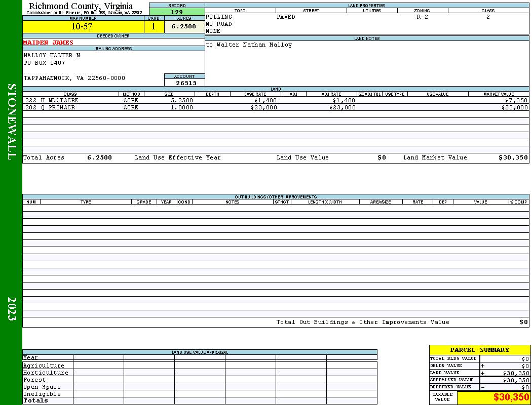Select base rate $23,000

point(263,107)
